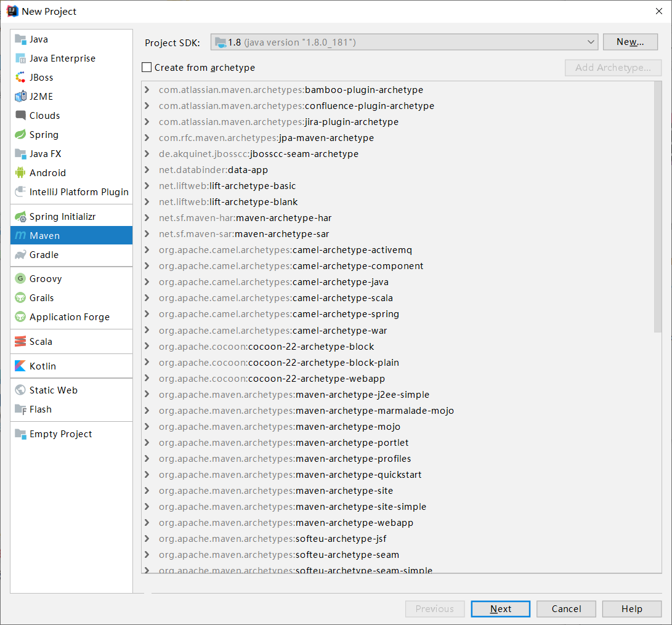This screenshot has width=672, height=625.
Task: Click the Empty Project icon
Action: [x=20, y=434]
